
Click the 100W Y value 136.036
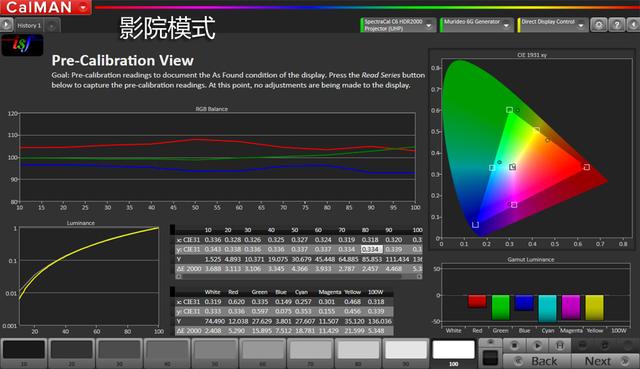tap(380, 321)
